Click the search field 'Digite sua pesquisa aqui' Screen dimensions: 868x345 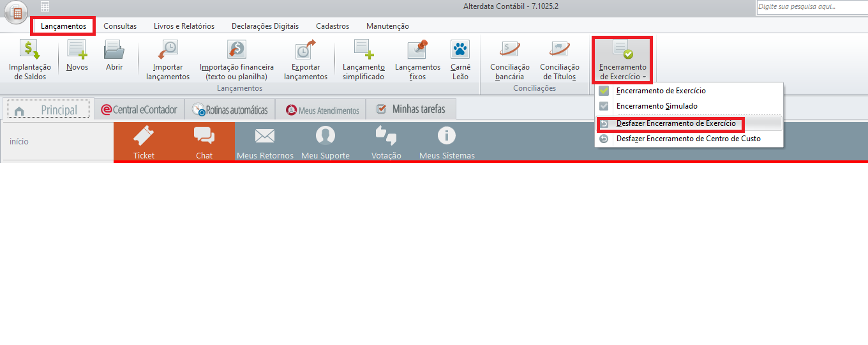pos(812,7)
